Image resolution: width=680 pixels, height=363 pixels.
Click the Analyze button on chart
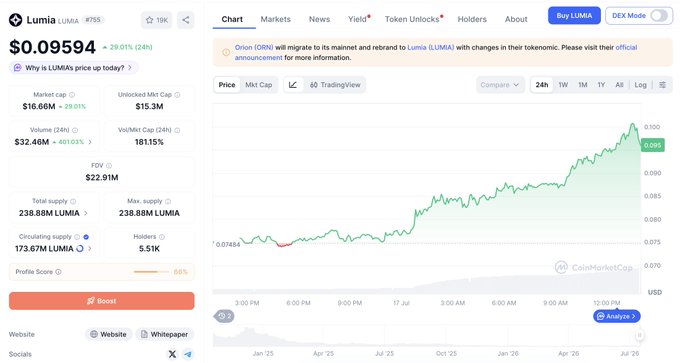(616, 316)
